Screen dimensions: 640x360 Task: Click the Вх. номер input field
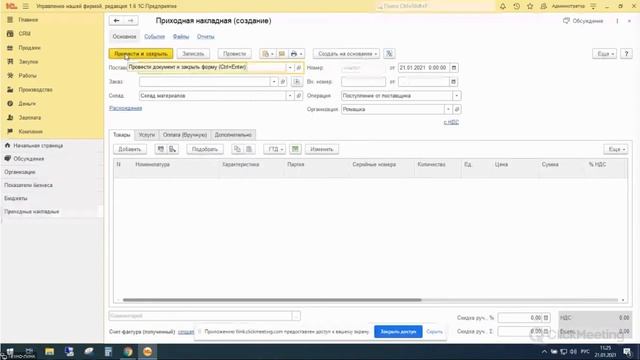pyautogui.click(x=363, y=82)
